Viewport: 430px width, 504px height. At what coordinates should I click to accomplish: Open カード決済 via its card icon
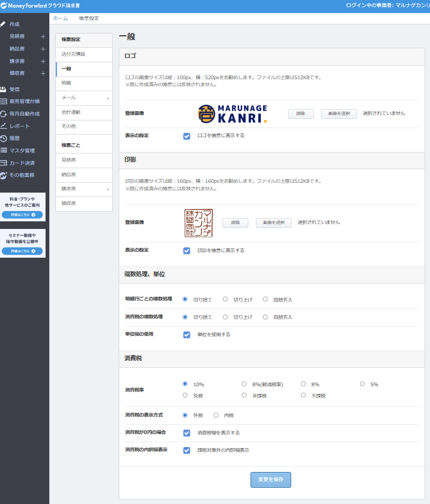[x=4, y=163]
